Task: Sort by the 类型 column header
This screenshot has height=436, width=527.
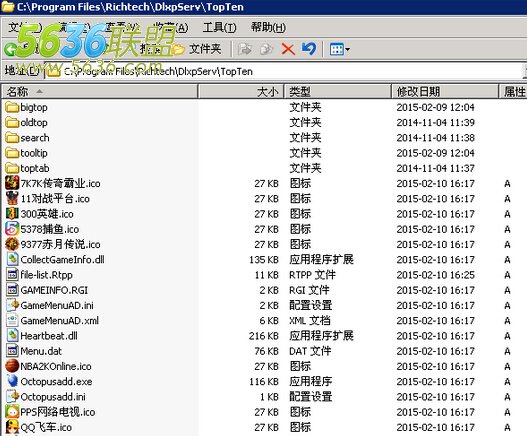Action: click(x=338, y=91)
